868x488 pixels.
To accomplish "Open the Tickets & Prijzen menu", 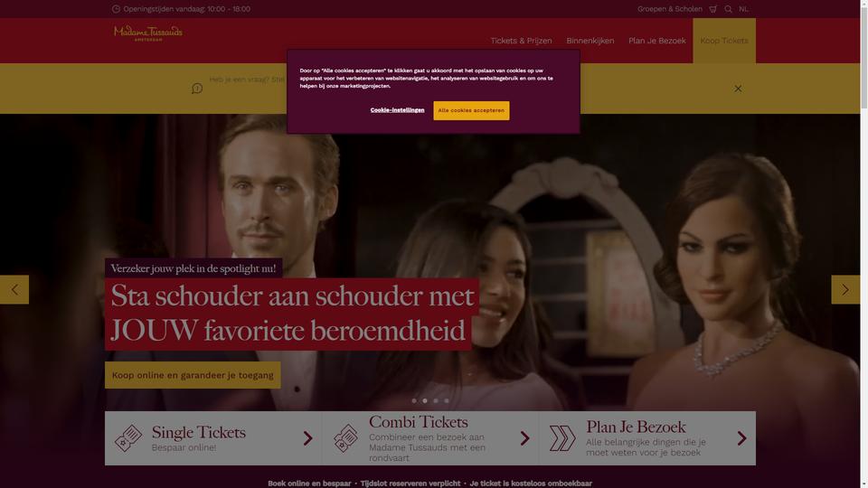I will (x=521, y=41).
